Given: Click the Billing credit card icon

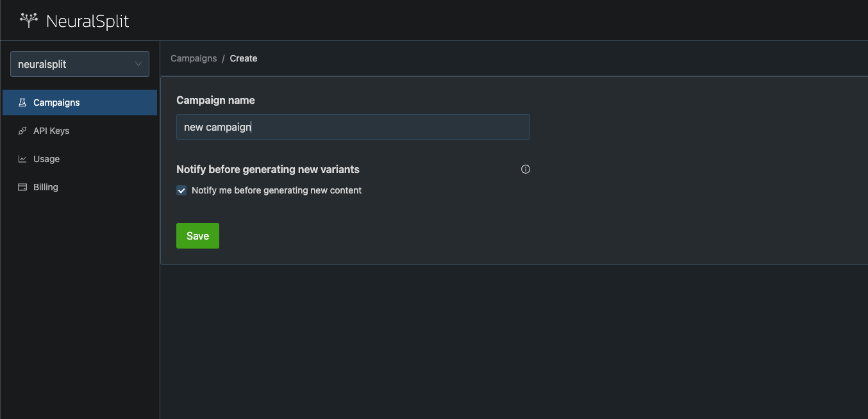Looking at the screenshot, I should coord(22,187).
